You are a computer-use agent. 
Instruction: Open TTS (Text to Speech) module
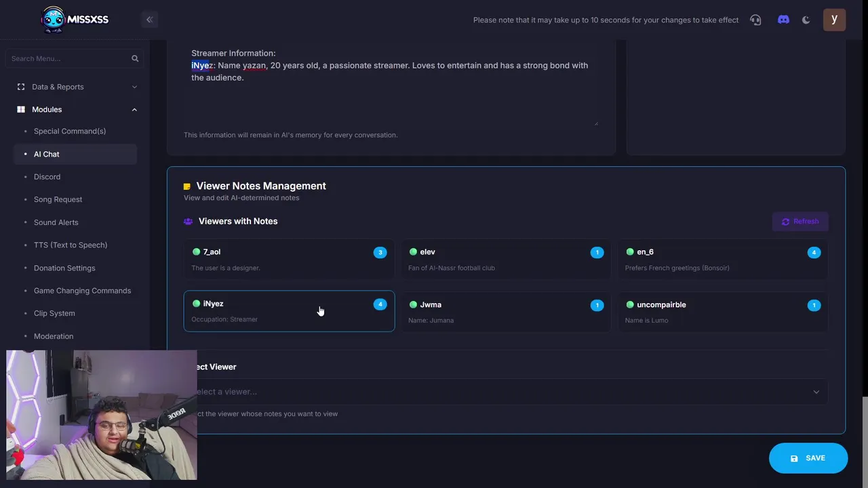point(71,245)
